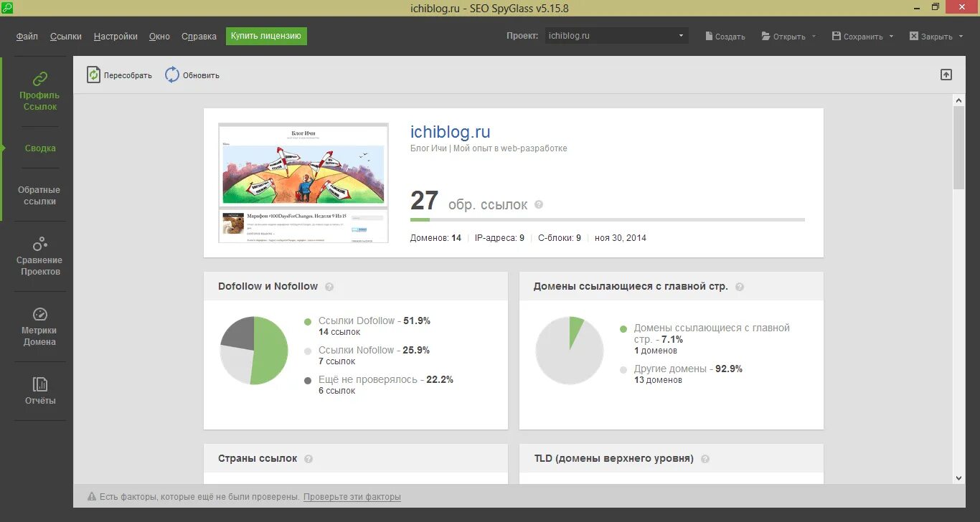
Task: Click the scrollbar up arrow
Action: pyautogui.click(x=959, y=101)
